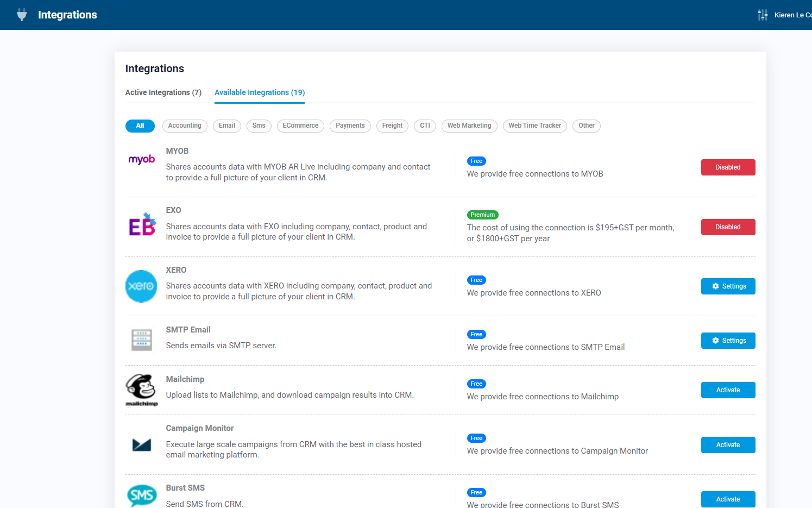The height and width of the screenshot is (508, 812).
Task: Click the Kieren Le user name
Action: (793, 15)
